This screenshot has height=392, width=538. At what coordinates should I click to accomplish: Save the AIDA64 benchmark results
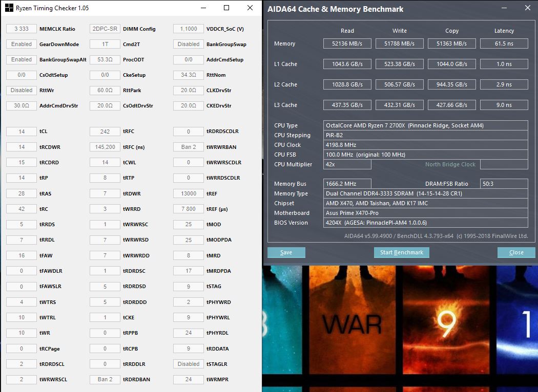(x=286, y=252)
